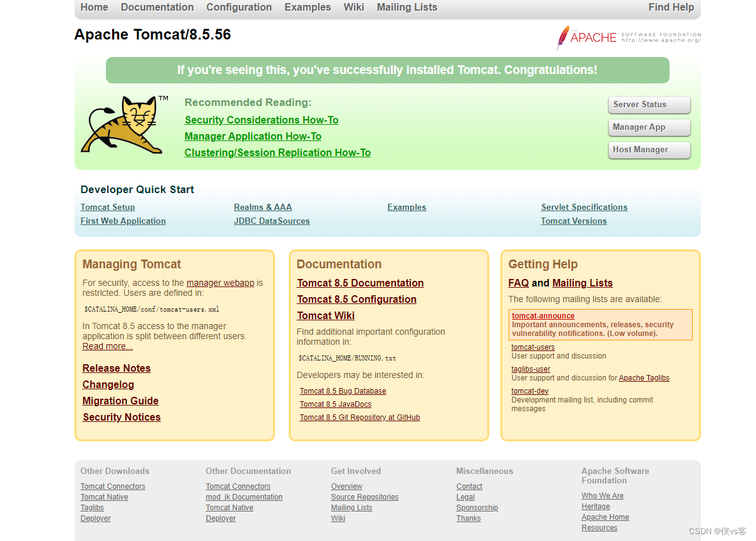Image resolution: width=756 pixels, height=541 pixels.
Task: Open Tomcat Connectors under Other Downloads
Action: click(113, 486)
